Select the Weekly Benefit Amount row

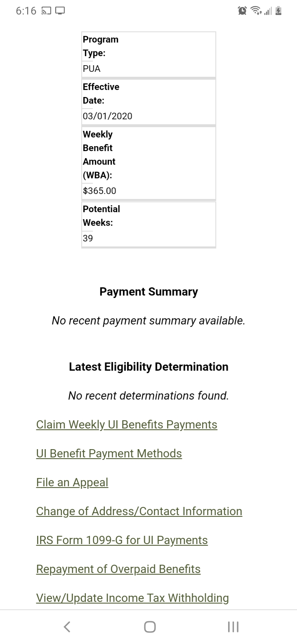coord(148,163)
